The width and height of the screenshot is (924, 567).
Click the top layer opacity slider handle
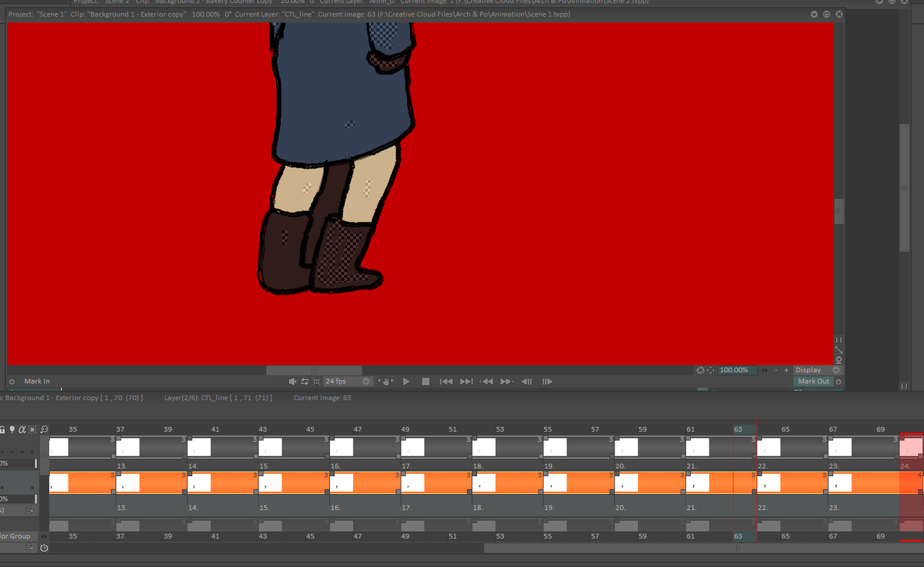coord(35,463)
